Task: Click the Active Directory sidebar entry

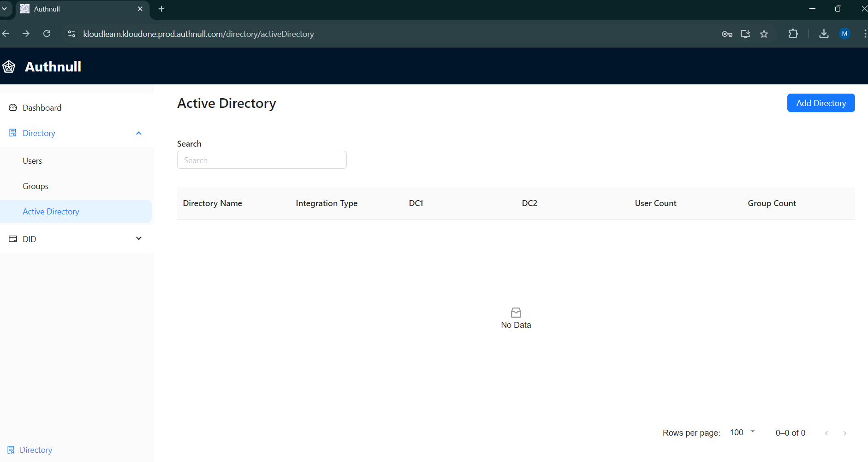Action: point(51,211)
